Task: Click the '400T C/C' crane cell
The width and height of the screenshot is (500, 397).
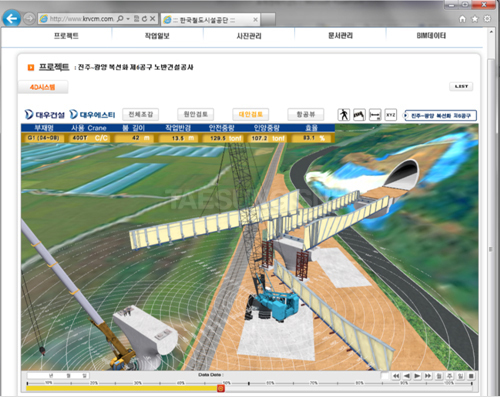Action: 90,138
